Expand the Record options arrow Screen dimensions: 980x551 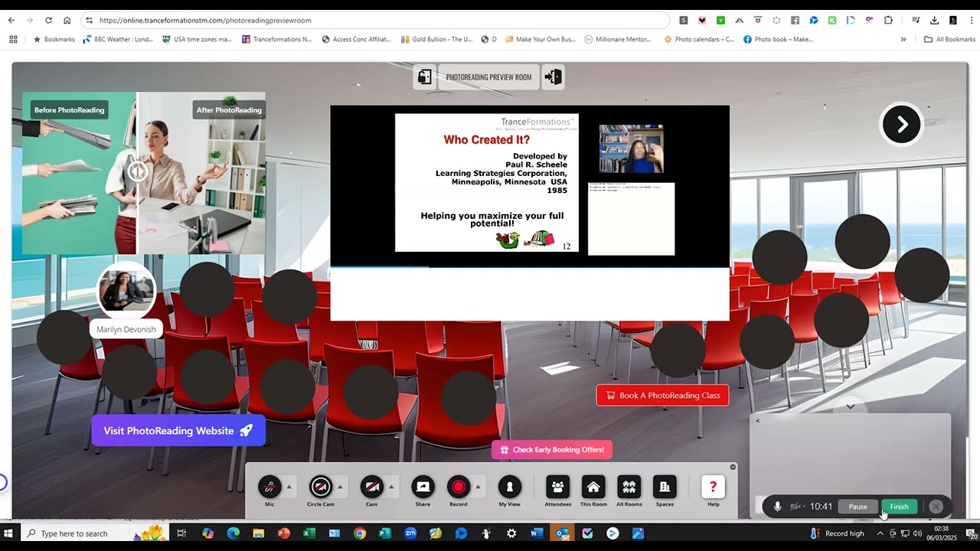[479, 487]
